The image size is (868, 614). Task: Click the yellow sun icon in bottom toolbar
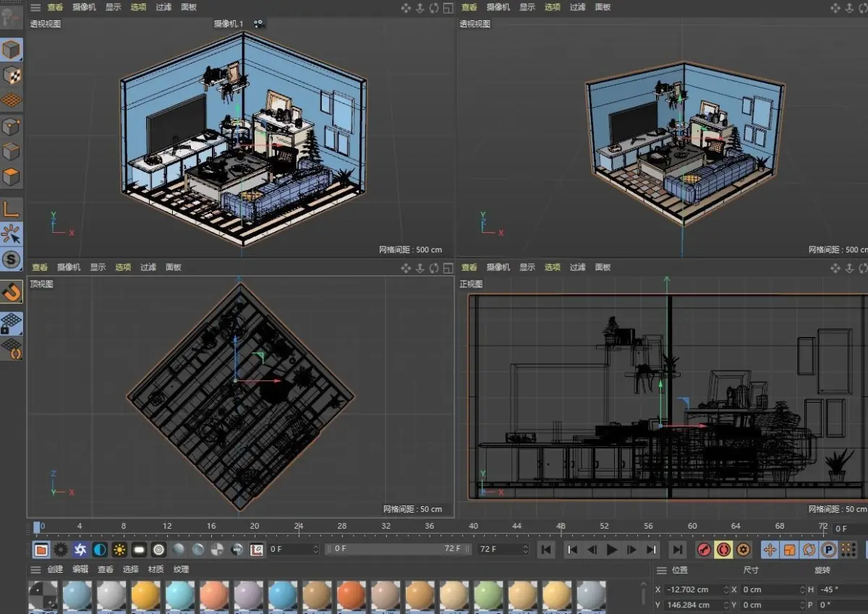pos(119,550)
